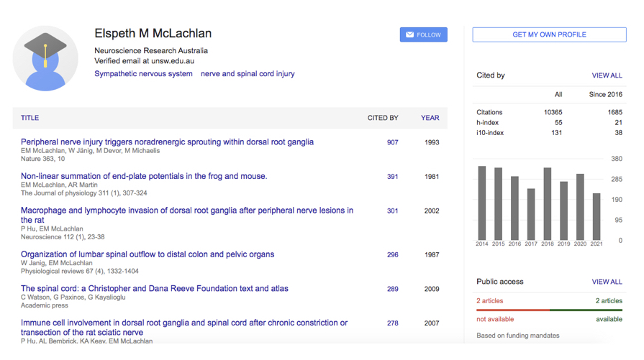The height and width of the screenshot is (360, 644).
Task: View the 907 citations of first article
Action: point(392,142)
